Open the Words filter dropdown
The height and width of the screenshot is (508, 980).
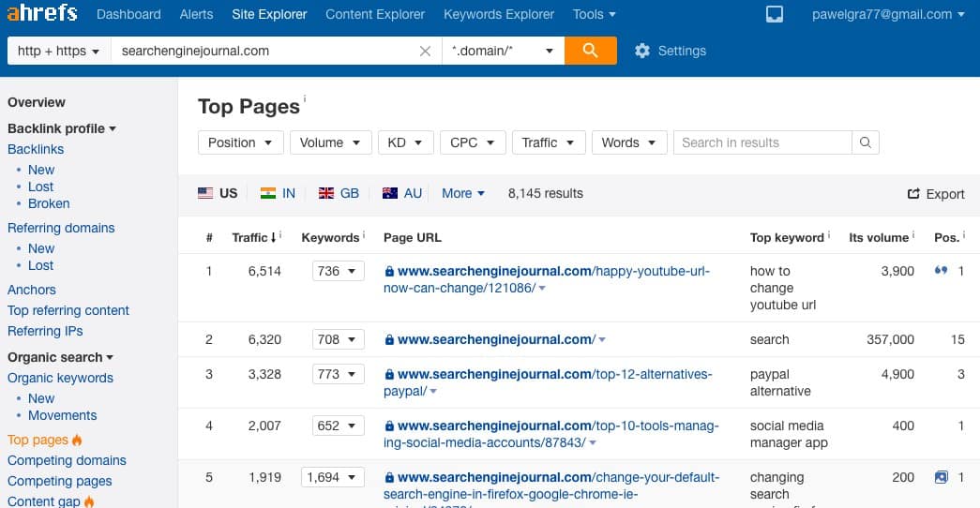629,142
